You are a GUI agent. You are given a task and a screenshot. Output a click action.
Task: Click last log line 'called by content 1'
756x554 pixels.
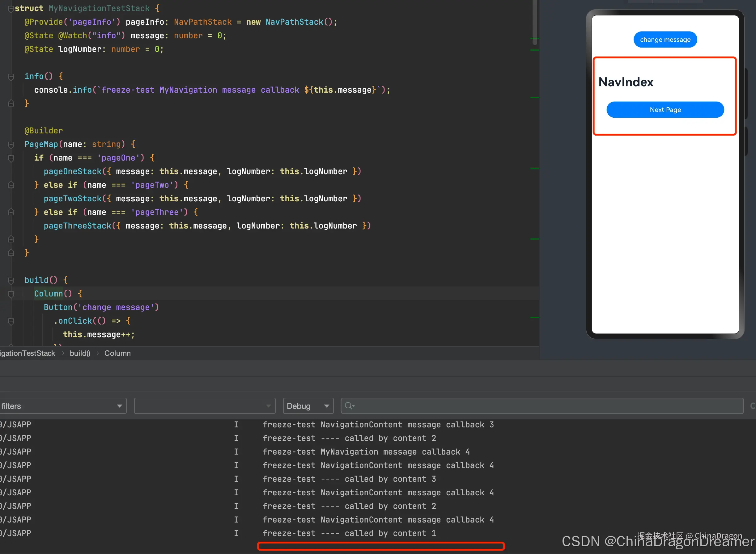click(x=349, y=533)
